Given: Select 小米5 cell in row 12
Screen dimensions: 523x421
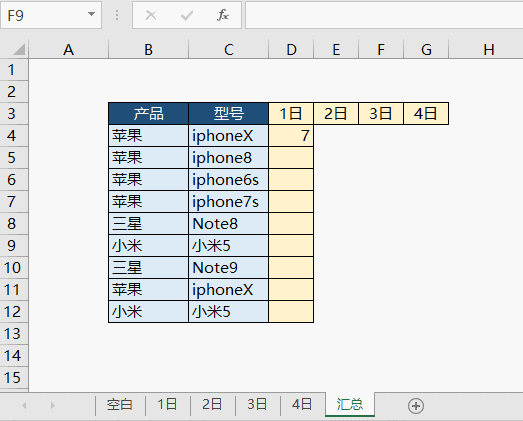Looking at the screenshot, I should click(x=228, y=312).
